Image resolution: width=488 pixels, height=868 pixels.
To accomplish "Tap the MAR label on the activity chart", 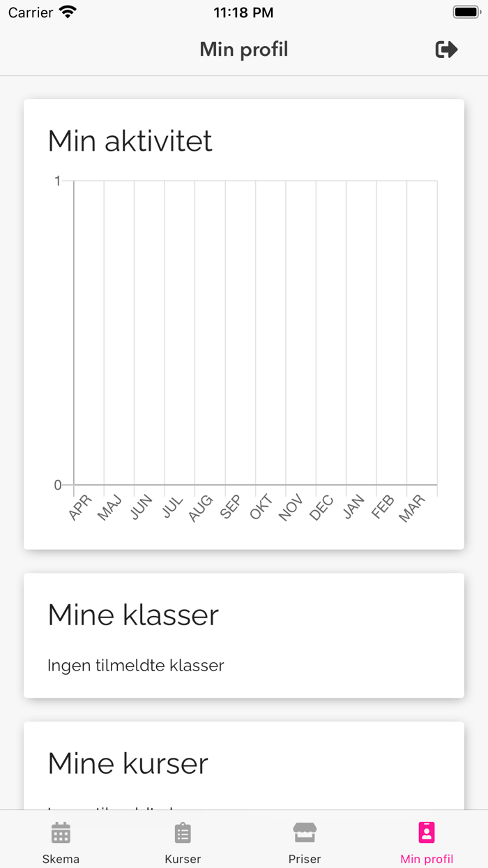I will [x=412, y=508].
